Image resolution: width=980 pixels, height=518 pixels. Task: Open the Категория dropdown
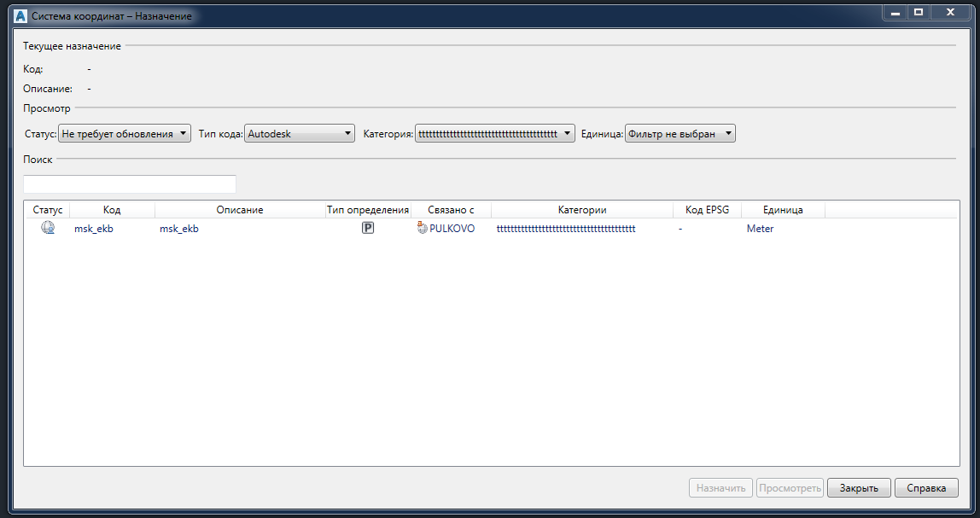[495, 134]
